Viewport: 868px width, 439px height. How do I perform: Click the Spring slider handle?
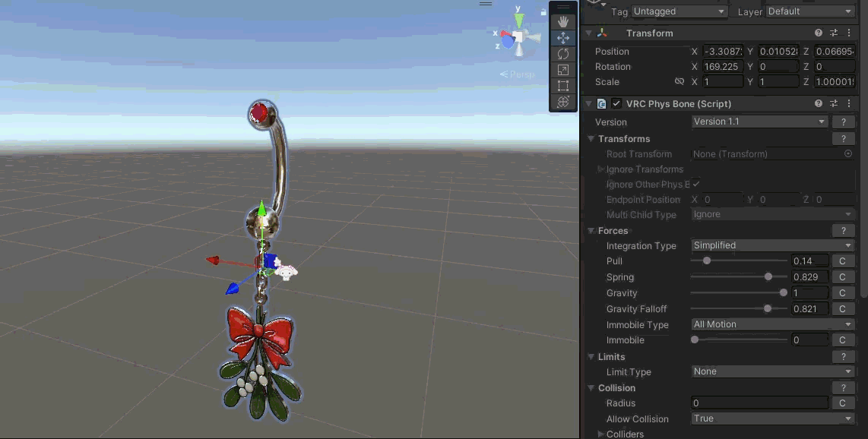click(x=768, y=277)
